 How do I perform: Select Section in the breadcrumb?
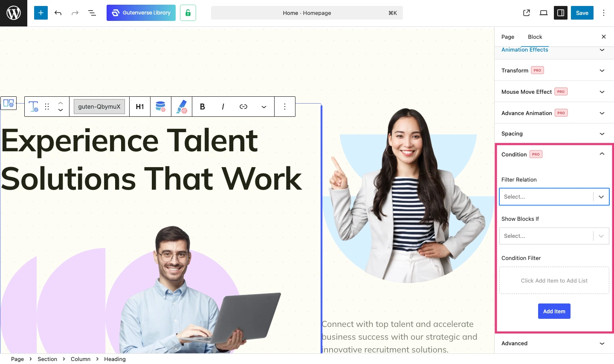click(x=47, y=359)
